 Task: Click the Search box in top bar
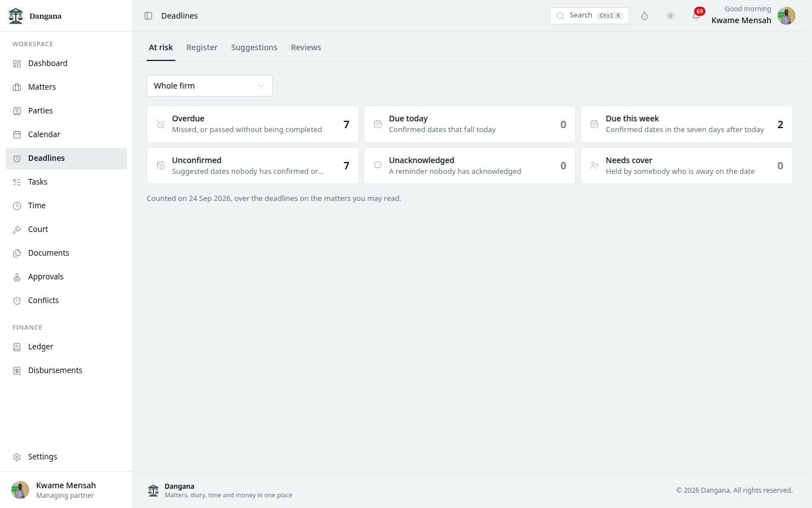pyautogui.click(x=589, y=16)
